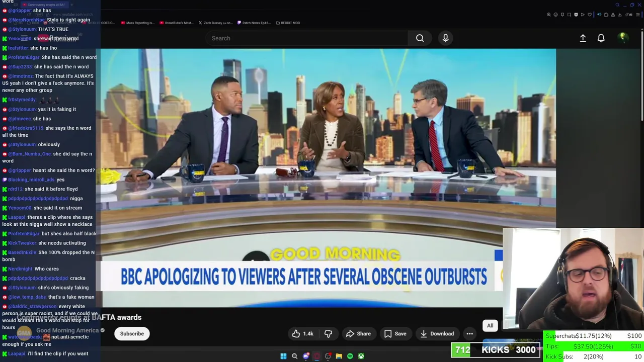The height and width of the screenshot is (362, 644).
Task: Open the Mass Reporting bookmark
Action: pyautogui.click(x=137, y=23)
